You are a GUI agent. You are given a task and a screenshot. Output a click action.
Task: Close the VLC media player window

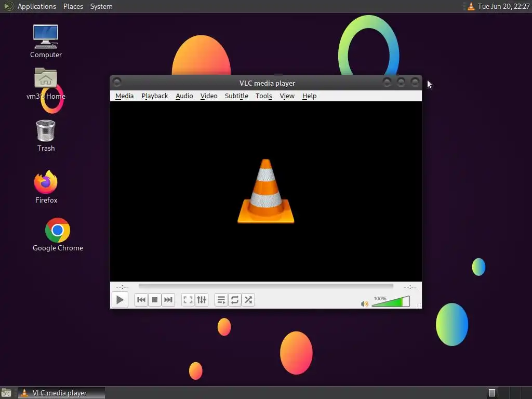click(x=415, y=82)
